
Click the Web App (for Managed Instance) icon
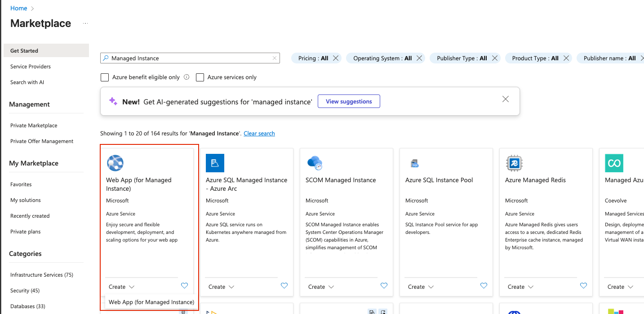click(x=115, y=163)
